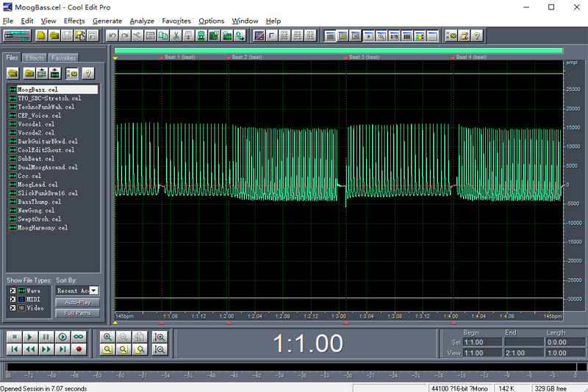Image resolution: width=588 pixels, height=392 pixels.
Task: Click the Rewind double-arrow button
Action: point(30,349)
